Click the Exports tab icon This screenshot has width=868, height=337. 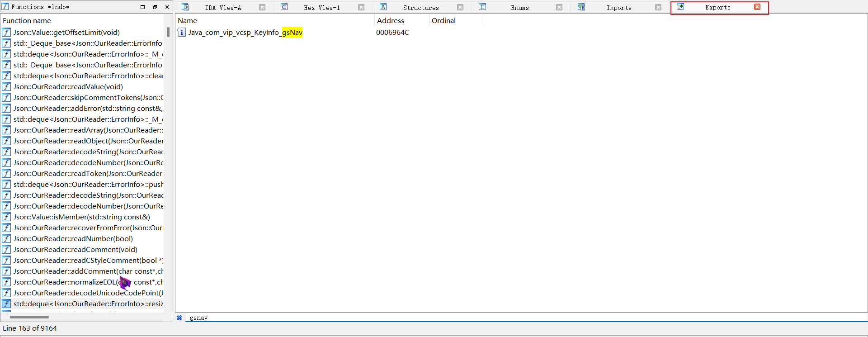click(x=680, y=7)
